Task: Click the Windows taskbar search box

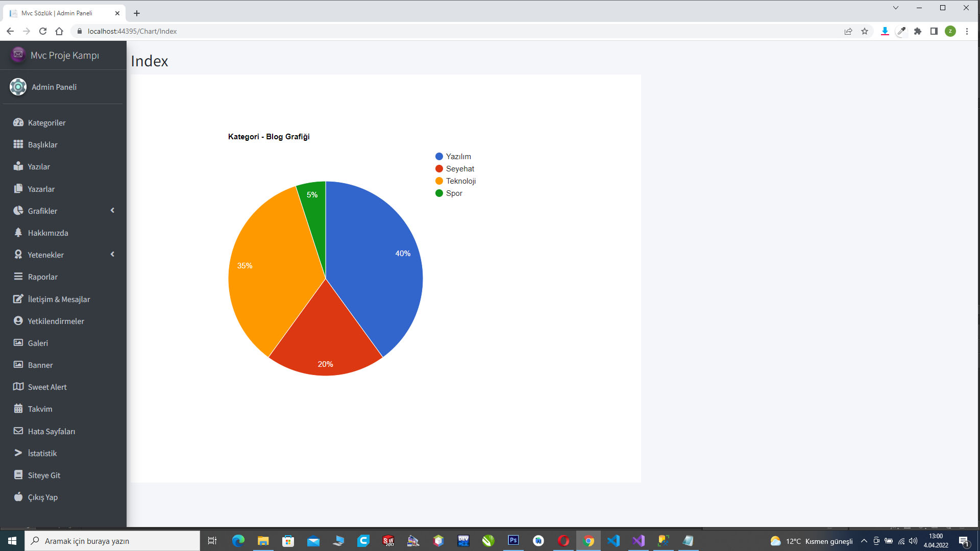Action: [x=112, y=541]
